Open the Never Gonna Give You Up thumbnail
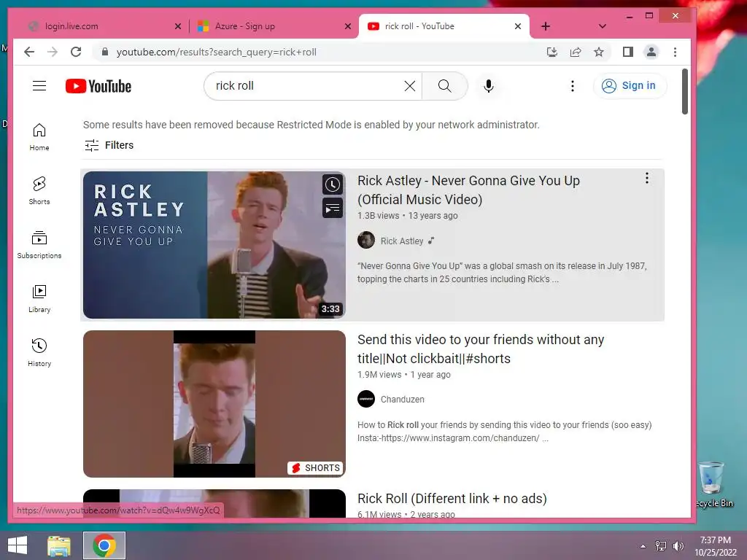The height and width of the screenshot is (560, 747). 214,245
